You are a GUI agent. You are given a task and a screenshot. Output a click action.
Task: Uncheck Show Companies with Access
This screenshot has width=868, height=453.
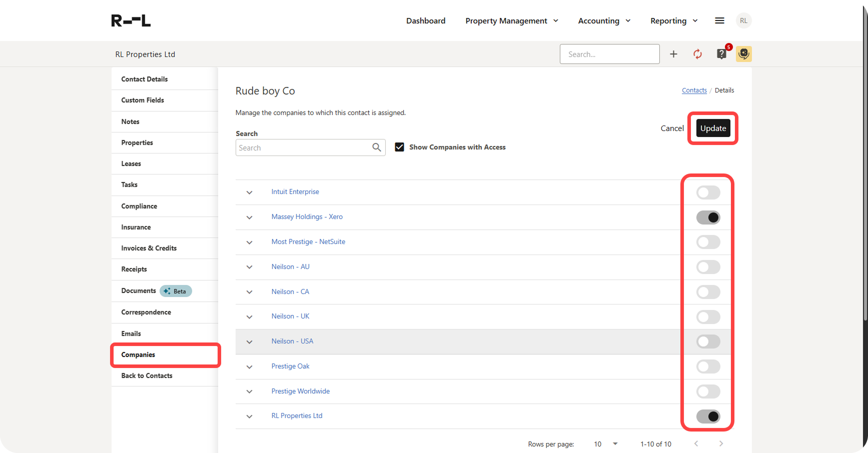click(x=399, y=147)
